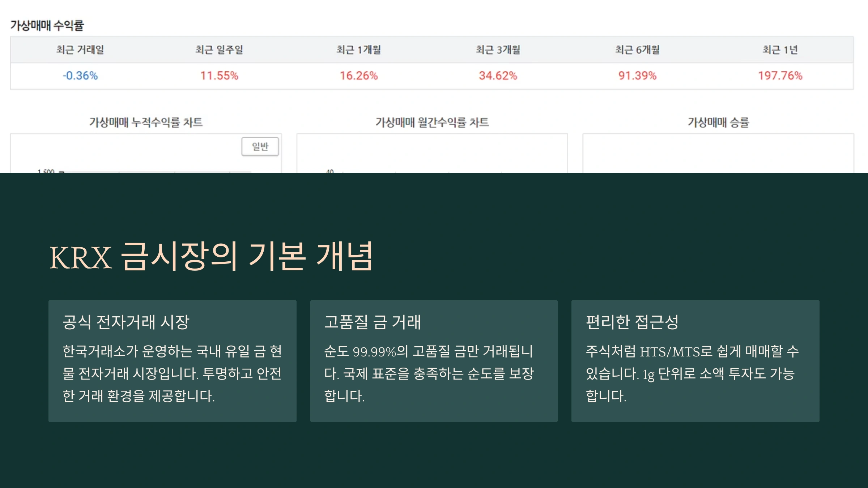The height and width of the screenshot is (488, 868).
Task: Open the 편리한 접근성 card
Action: 695,361
